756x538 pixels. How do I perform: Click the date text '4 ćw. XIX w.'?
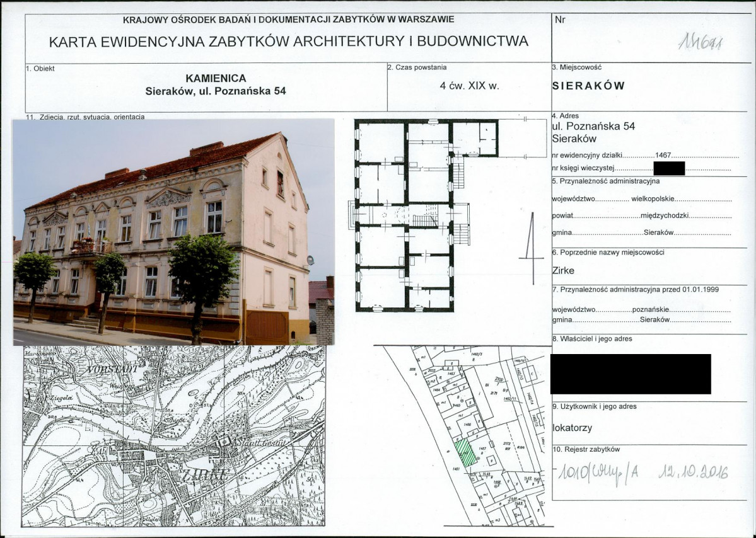pyautogui.click(x=469, y=86)
